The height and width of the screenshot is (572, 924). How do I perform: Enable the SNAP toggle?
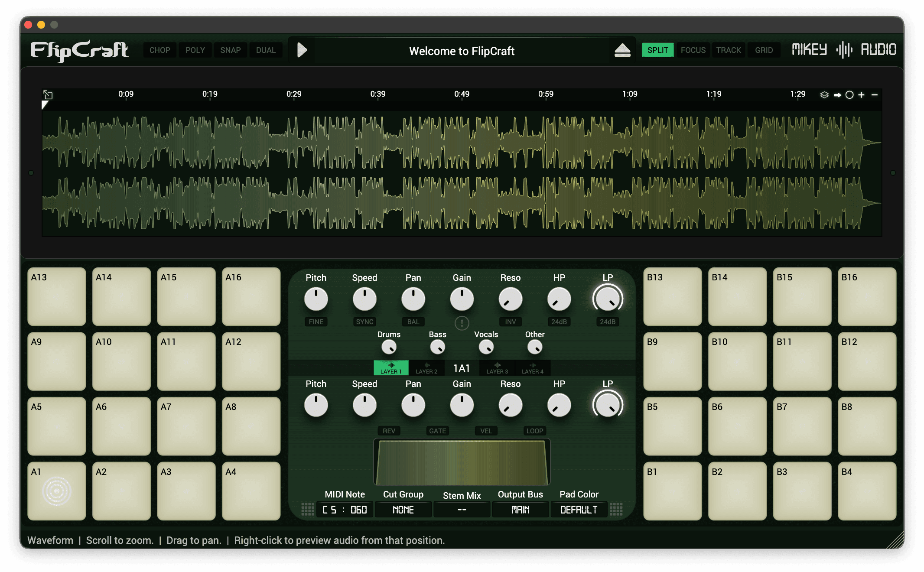(x=230, y=50)
